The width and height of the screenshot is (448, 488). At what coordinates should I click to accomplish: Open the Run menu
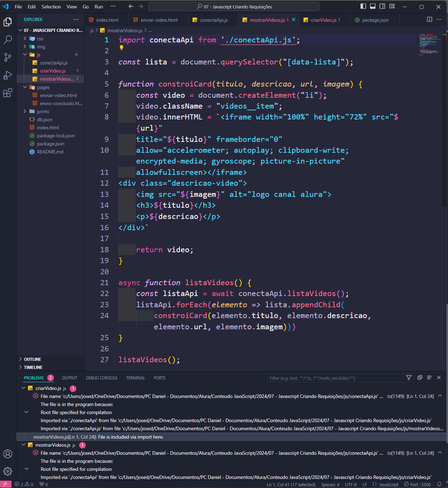(99, 7)
